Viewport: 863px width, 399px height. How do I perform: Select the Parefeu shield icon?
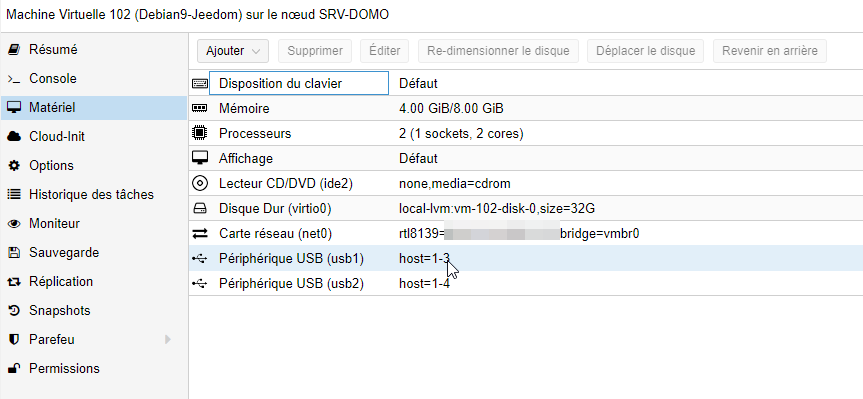click(14, 340)
